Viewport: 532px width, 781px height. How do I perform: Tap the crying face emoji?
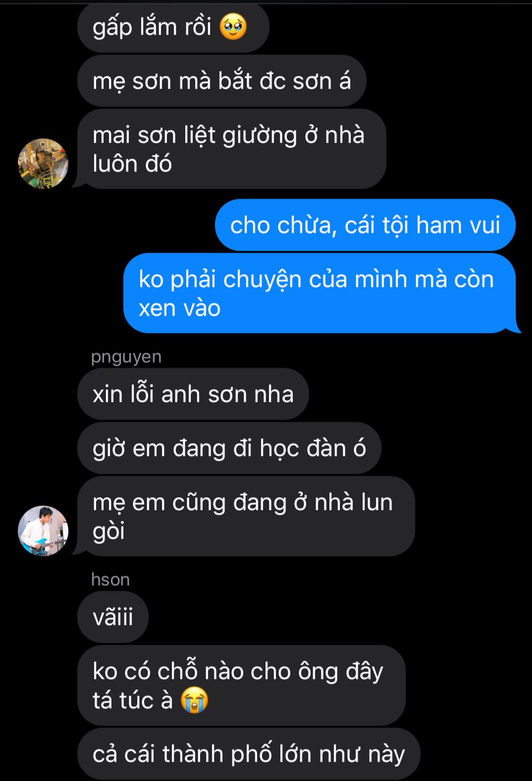tap(194, 701)
